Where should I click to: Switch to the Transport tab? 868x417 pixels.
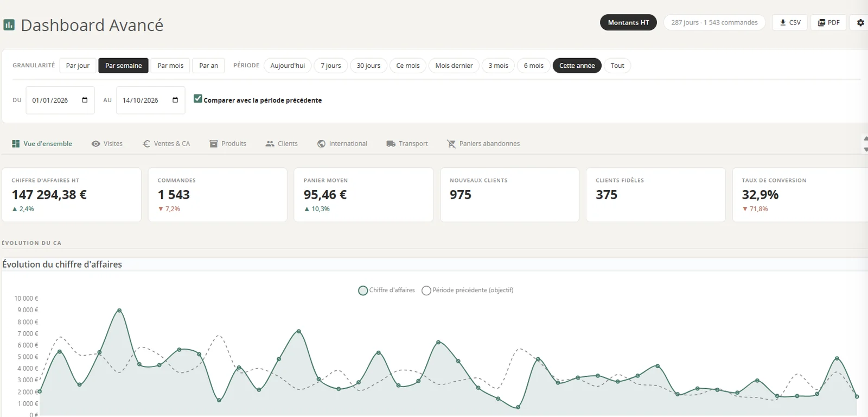point(407,144)
